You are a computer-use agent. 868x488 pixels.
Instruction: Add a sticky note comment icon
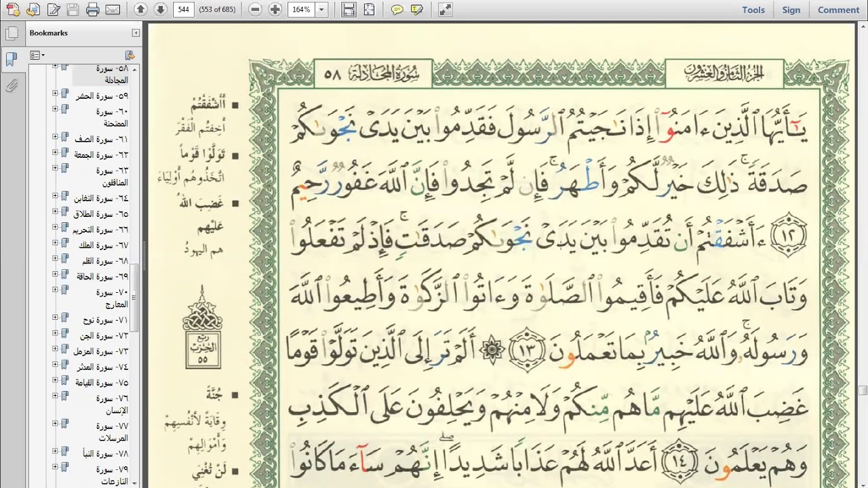[397, 9]
